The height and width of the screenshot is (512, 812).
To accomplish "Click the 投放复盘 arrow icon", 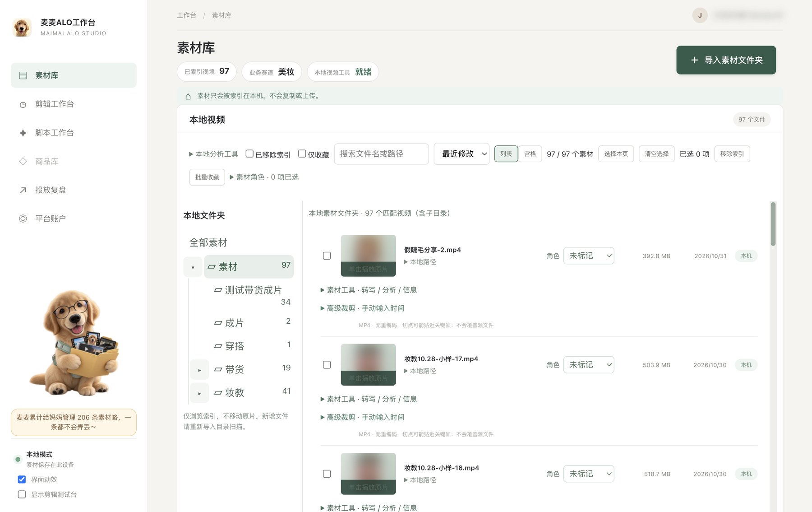I will (x=23, y=190).
